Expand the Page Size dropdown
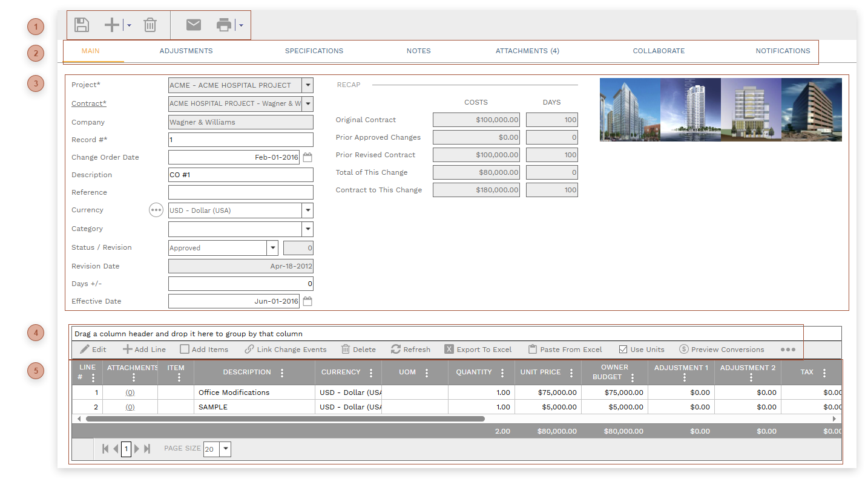The height and width of the screenshot is (482, 868). click(x=226, y=449)
